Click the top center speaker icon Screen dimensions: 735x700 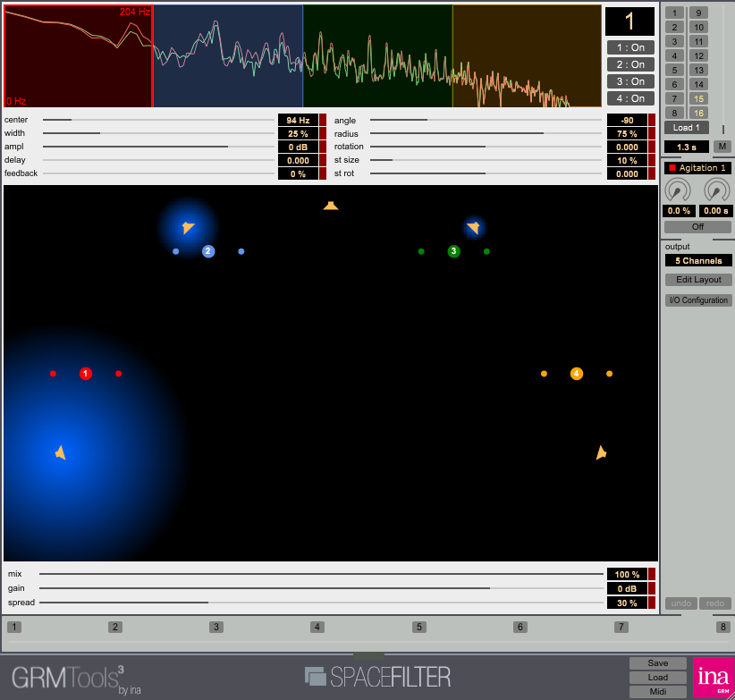[331, 206]
